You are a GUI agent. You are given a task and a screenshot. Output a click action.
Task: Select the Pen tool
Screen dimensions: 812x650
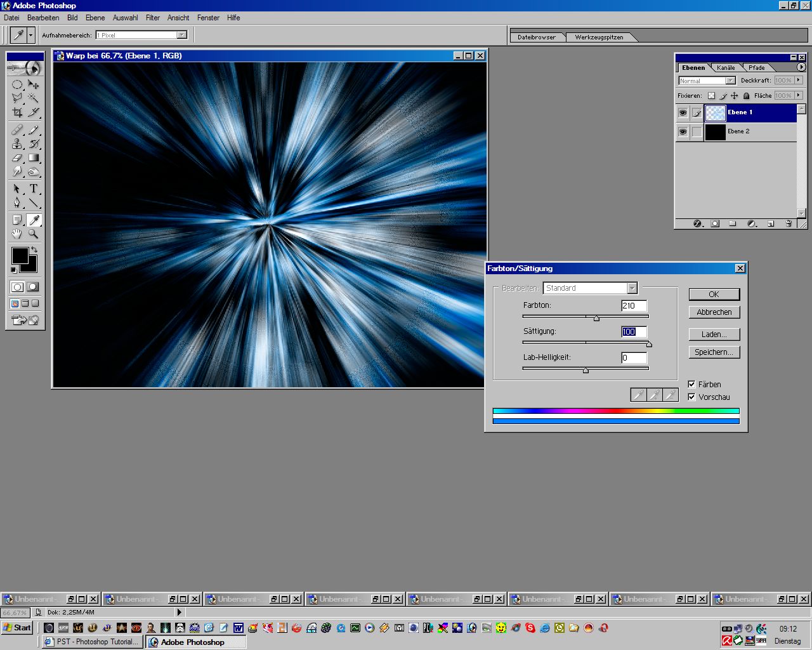pyautogui.click(x=17, y=203)
